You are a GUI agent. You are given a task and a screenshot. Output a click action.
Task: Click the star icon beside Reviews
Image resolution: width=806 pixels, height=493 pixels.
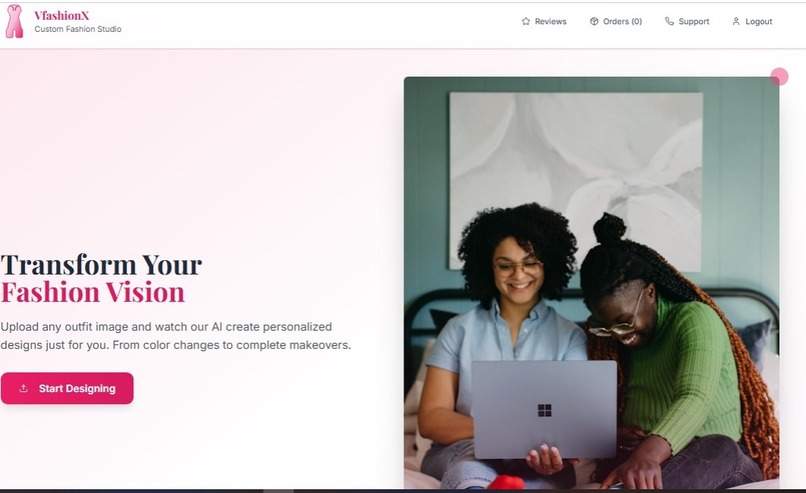(525, 22)
